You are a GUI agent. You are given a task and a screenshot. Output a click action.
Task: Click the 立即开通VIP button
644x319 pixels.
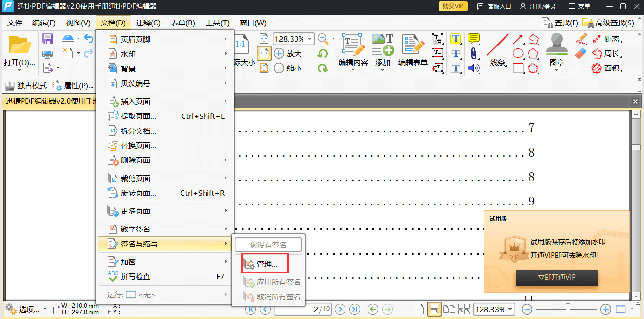[556, 277]
